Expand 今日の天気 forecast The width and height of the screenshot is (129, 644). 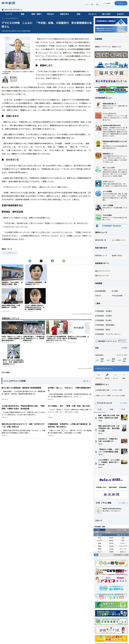tap(99, 355)
